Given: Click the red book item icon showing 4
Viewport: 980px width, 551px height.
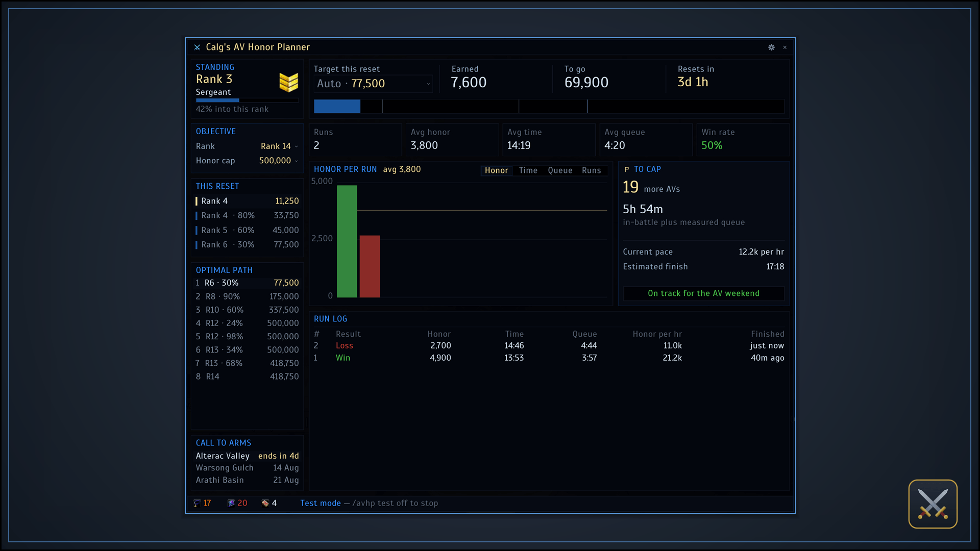Looking at the screenshot, I should click(x=265, y=503).
